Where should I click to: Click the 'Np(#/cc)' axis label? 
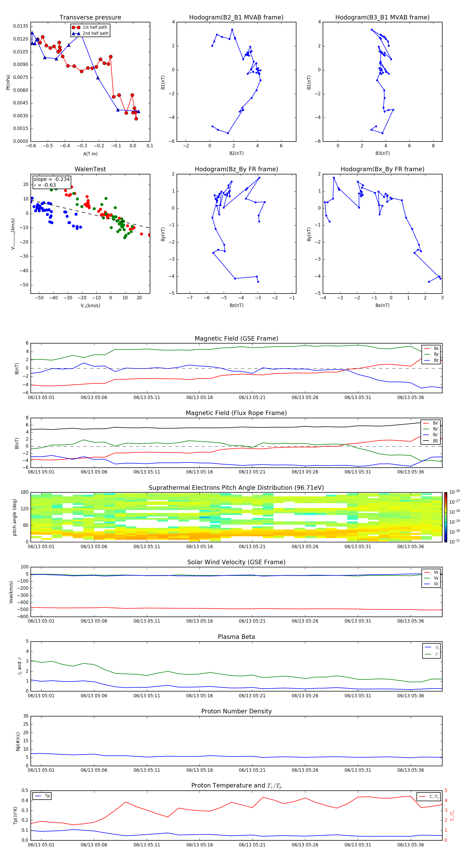[x=18, y=741]
